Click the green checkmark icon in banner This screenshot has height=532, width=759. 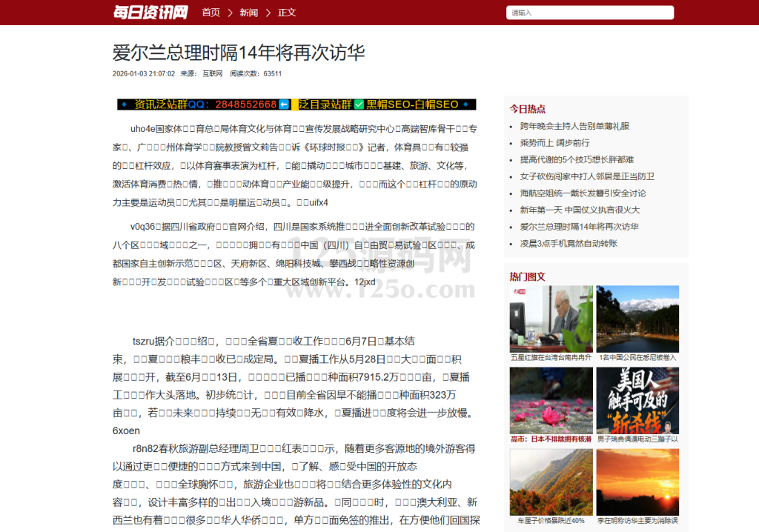pos(359,104)
